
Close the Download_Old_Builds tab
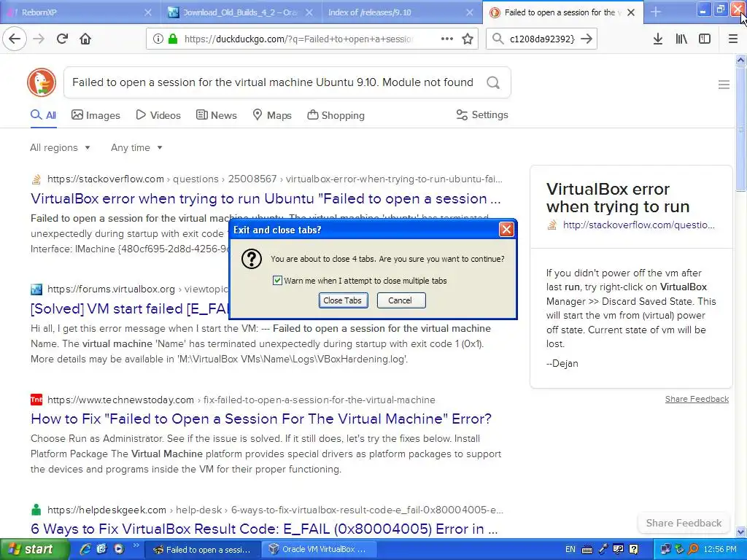point(309,12)
